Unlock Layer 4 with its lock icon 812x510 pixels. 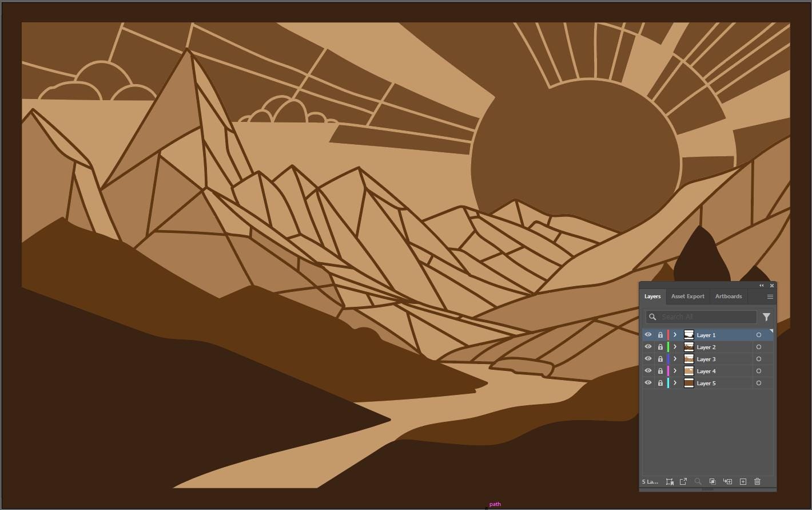(660, 371)
